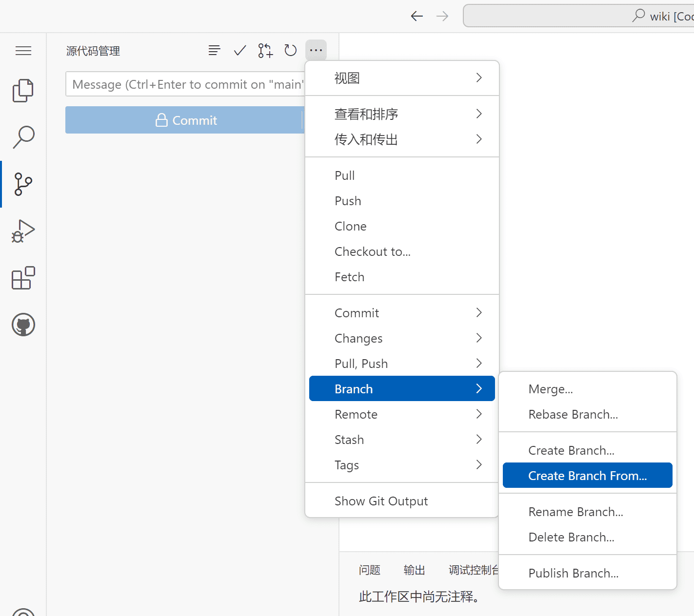Image resolution: width=694 pixels, height=616 pixels.
Task: Toggle view as tree/list icon
Action: point(215,50)
